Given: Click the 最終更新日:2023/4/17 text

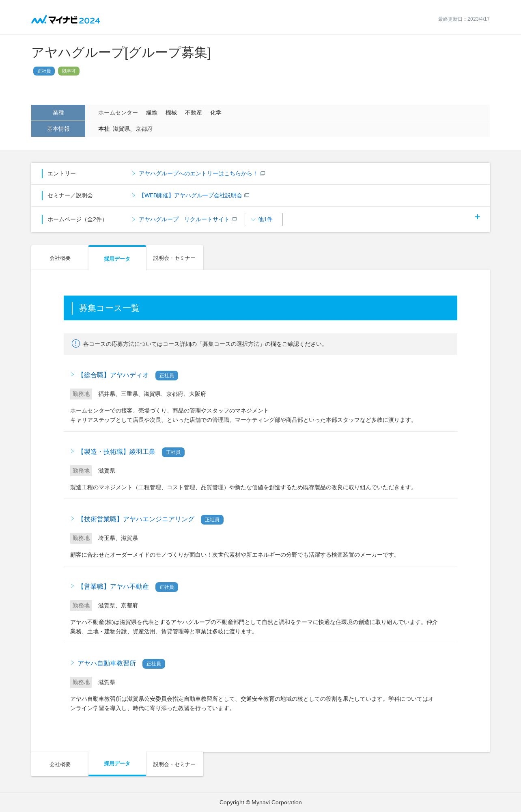Looking at the screenshot, I should [x=464, y=19].
